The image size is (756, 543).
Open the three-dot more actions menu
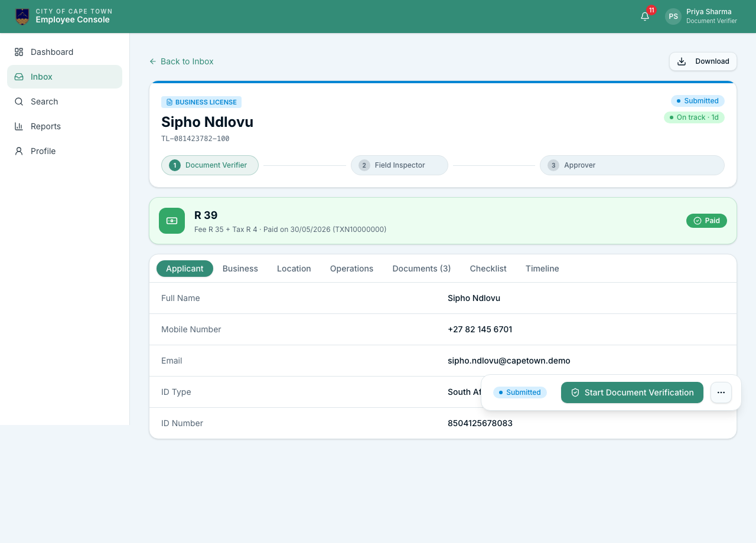721,392
